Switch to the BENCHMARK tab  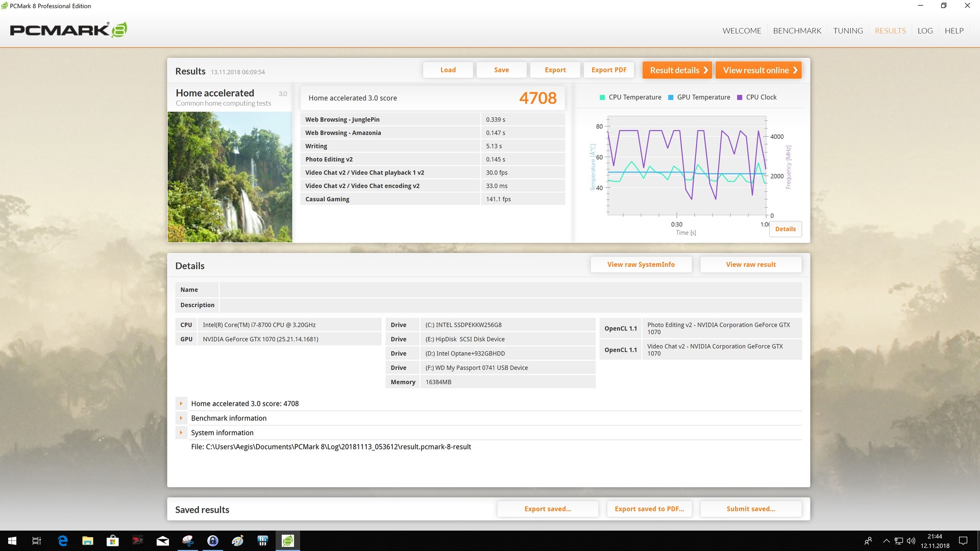tap(797, 31)
